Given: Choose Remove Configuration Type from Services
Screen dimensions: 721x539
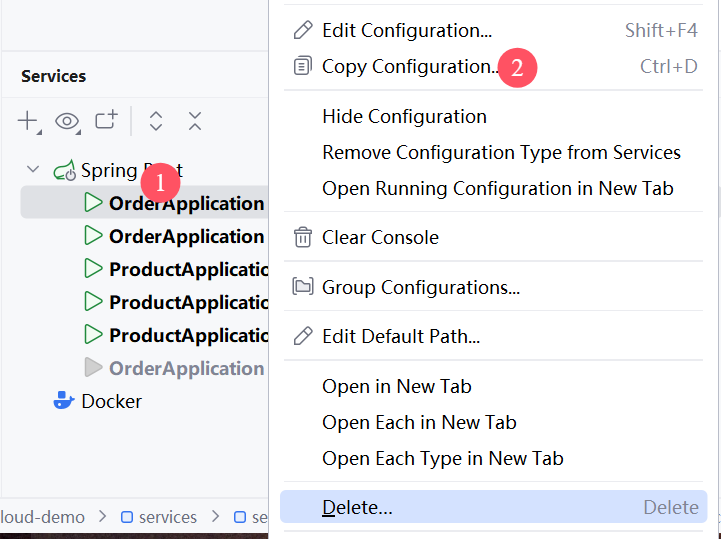Looking at the screenshot, I should (x=501, y=153).
